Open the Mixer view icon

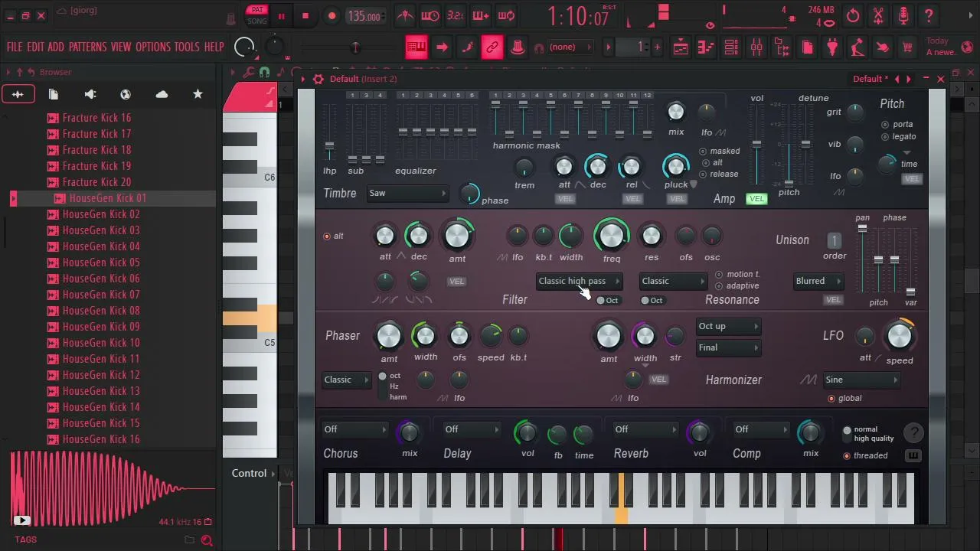tap(756, 47)
